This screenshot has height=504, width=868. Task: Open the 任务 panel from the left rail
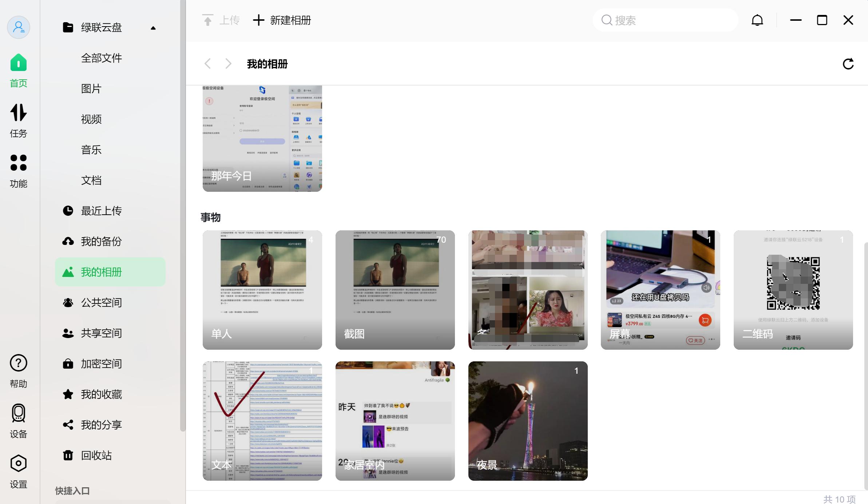point(18,120)
